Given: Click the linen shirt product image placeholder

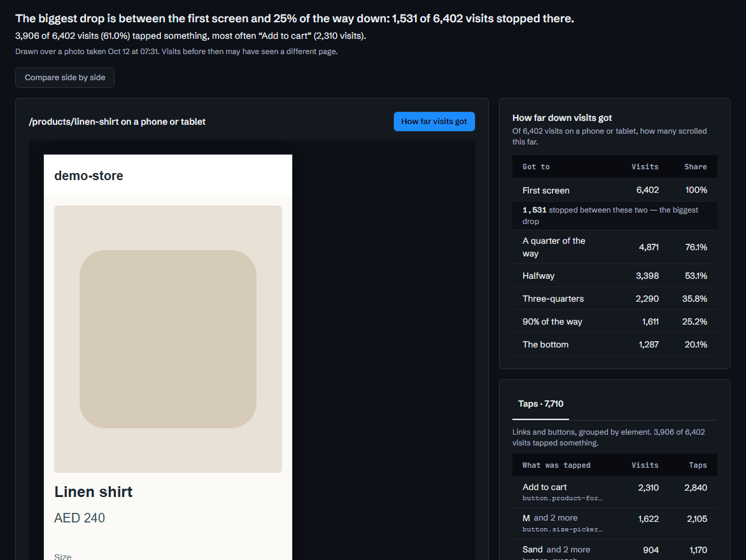Looking at the screenshot, I should (x=168, y=339).
